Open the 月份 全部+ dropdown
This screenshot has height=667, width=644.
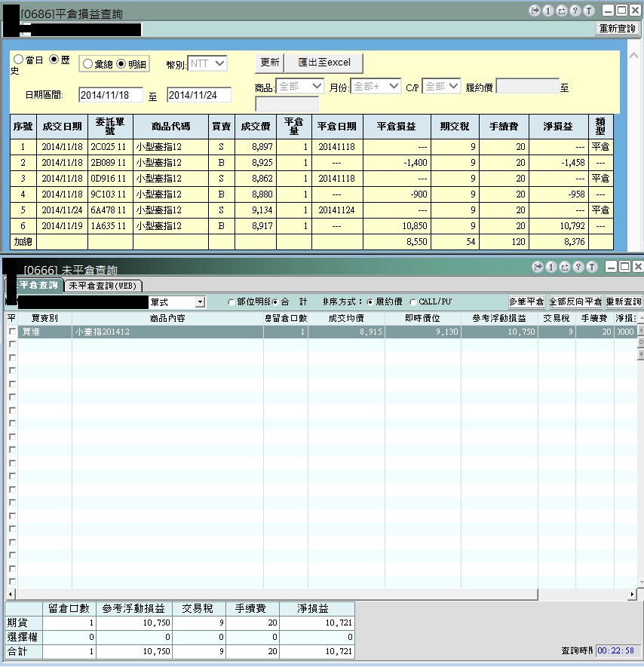[376, 87]
